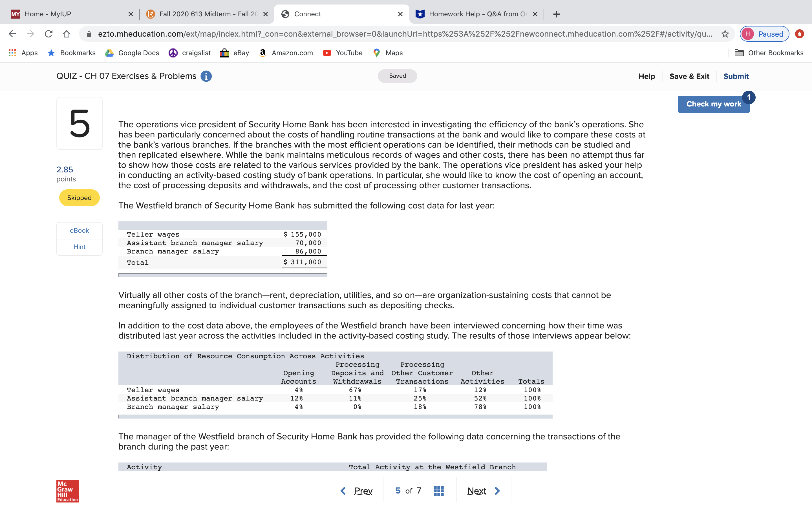Click the Check my work button
Screen dimensions: 812x507
[713, 104]
